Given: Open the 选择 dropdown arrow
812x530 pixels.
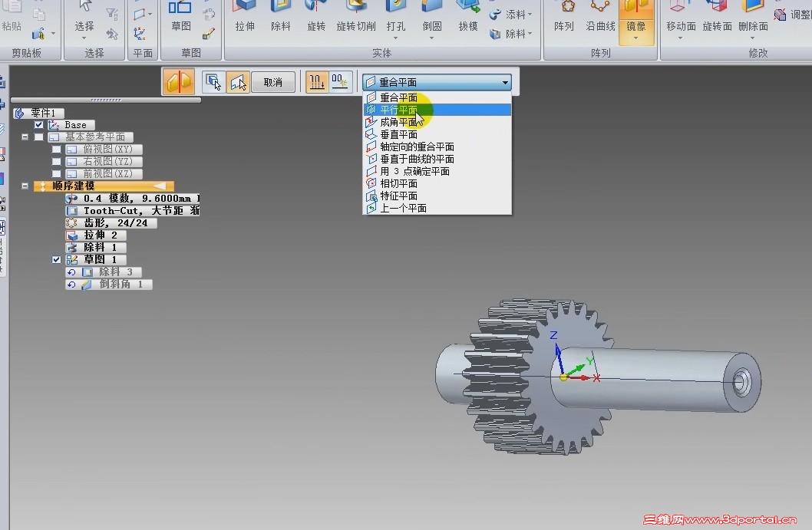Looking at the screenshot, I should pos(84,38).
